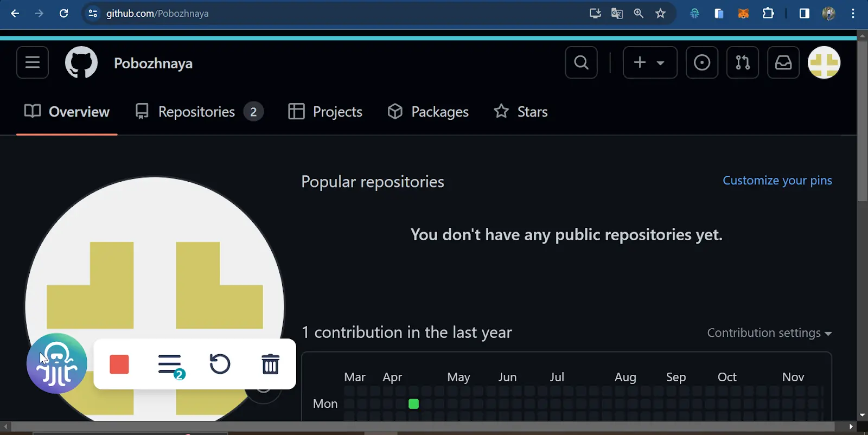Click the horizontal scrollbar thumb at bottom
Screen dimensions: 868x435
point(423,427)
